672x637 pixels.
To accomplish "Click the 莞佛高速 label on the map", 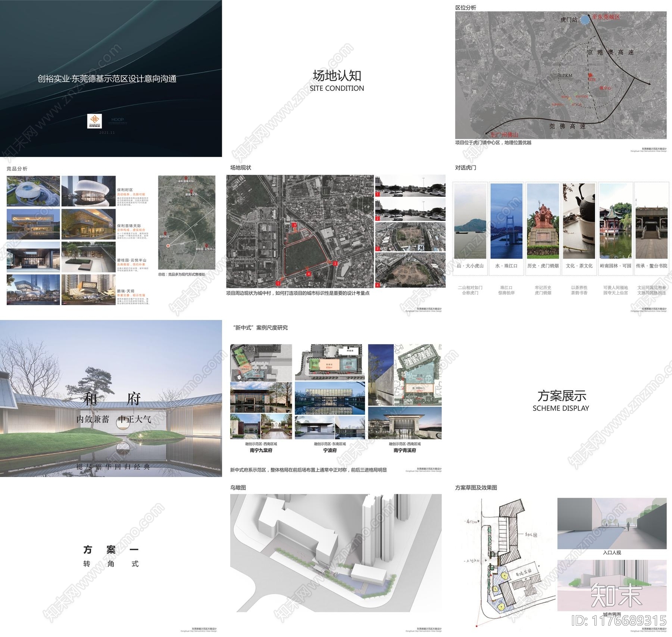I will 567,126.
